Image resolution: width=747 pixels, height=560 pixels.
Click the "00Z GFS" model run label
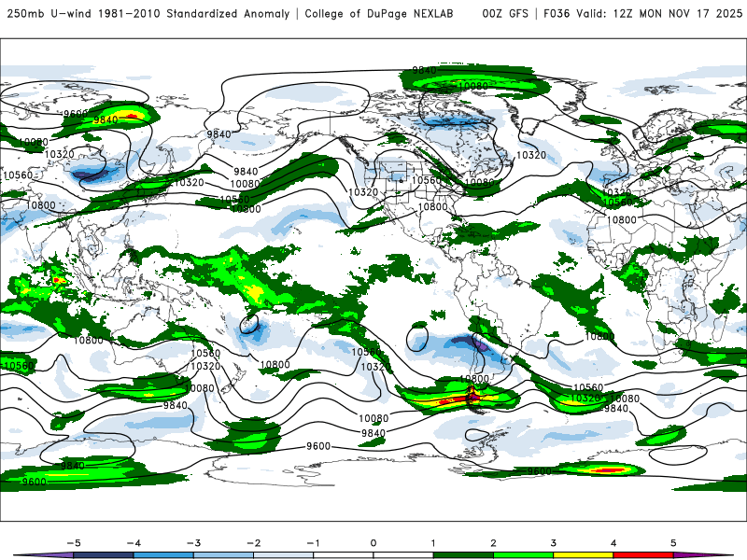pyautogui.click(x=505, y=13)
